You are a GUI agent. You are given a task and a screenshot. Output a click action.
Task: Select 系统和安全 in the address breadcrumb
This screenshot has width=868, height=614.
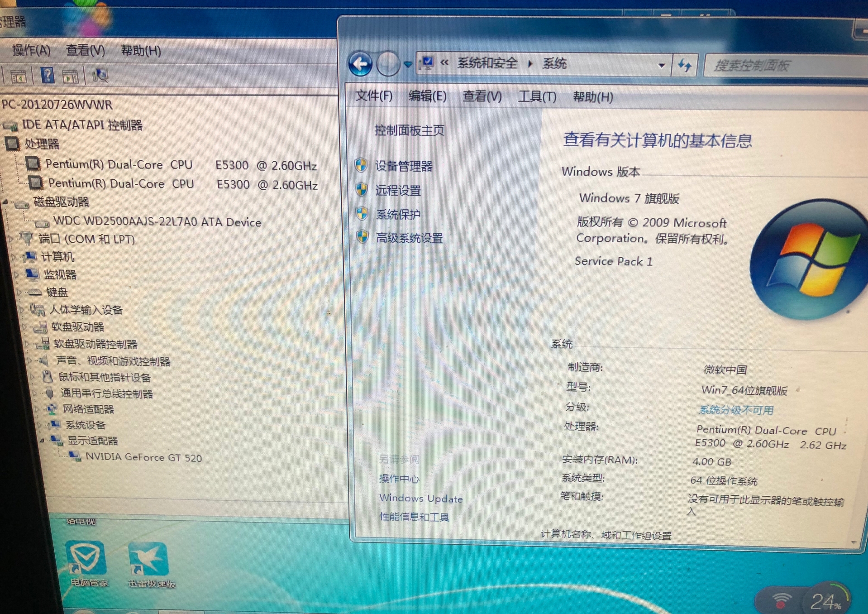[x=487, y=63]
